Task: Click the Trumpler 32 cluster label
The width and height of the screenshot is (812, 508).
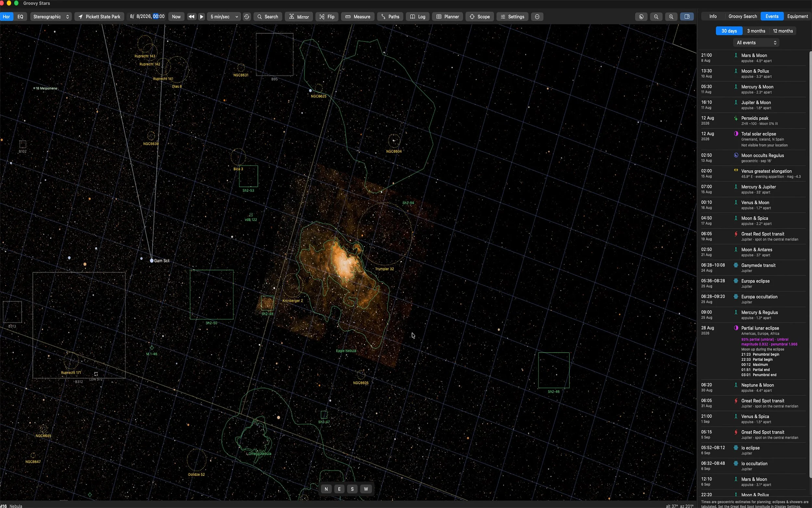Action: coord(384,269)
